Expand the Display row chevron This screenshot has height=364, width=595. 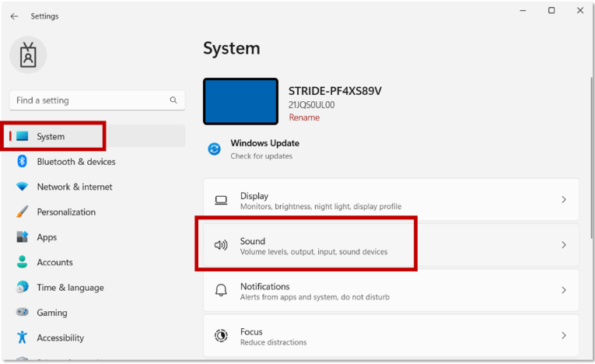pyautogui.click(x=564, y=200)
